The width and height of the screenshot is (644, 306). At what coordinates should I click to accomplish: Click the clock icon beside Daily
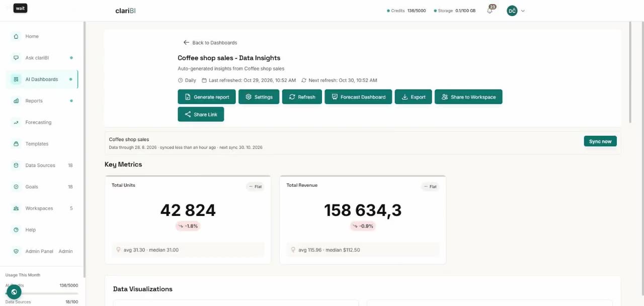click(x=181, y=81)
